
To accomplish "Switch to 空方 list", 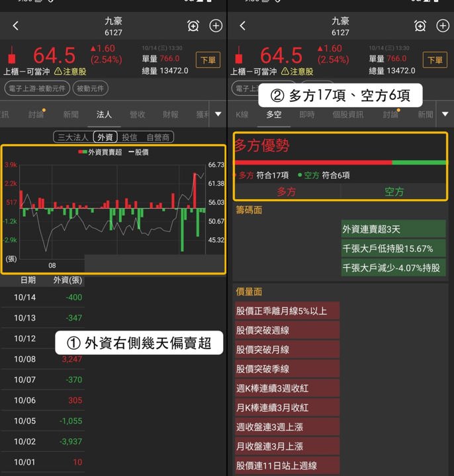I will click(394, 192).
